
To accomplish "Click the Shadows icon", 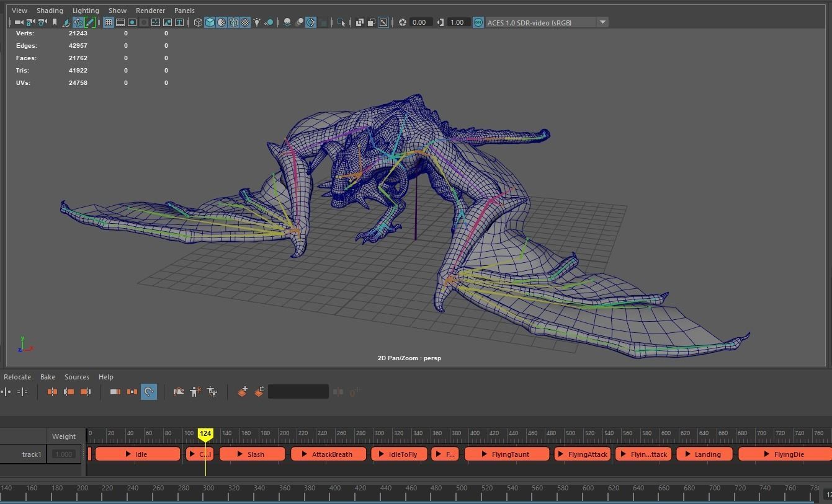I will tap(269, 22).
